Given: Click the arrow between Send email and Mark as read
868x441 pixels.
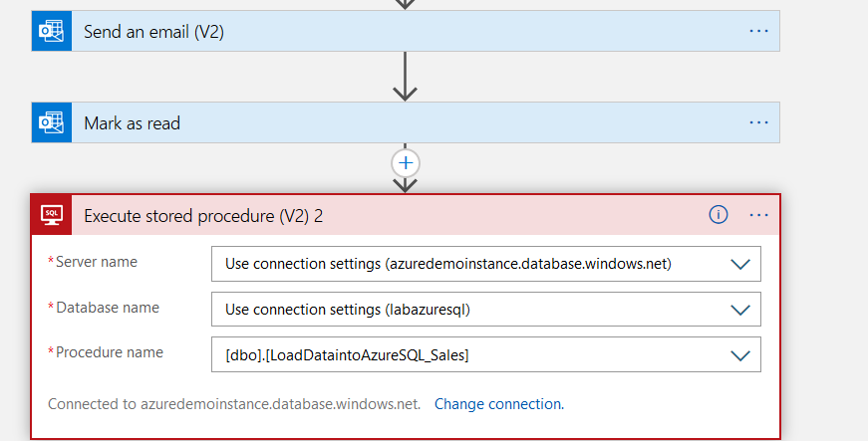Looking at the screenshot, I should click(405, 77).
